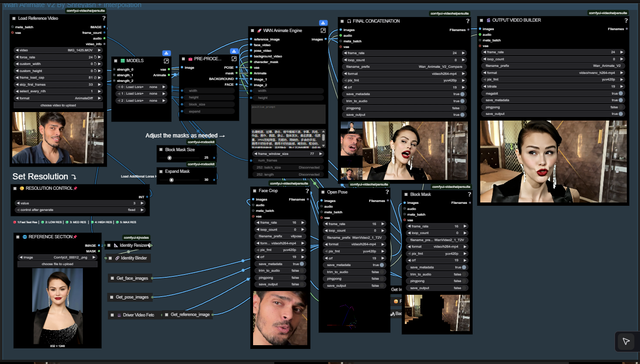Enter the WAN Animate Engine subgraph icon
Image resolution: width=640 pixels, height=364 pixels.
[323, 30]
